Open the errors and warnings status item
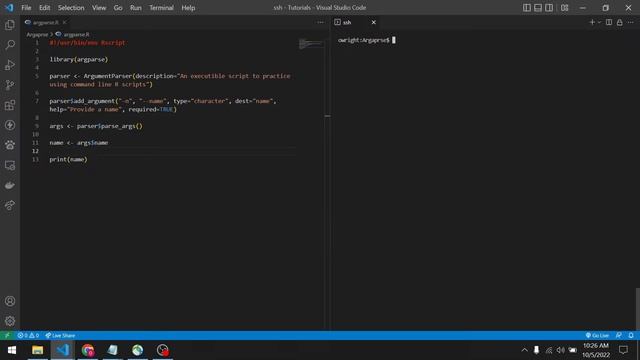This screenshot has width=640, height=360. 28,335
